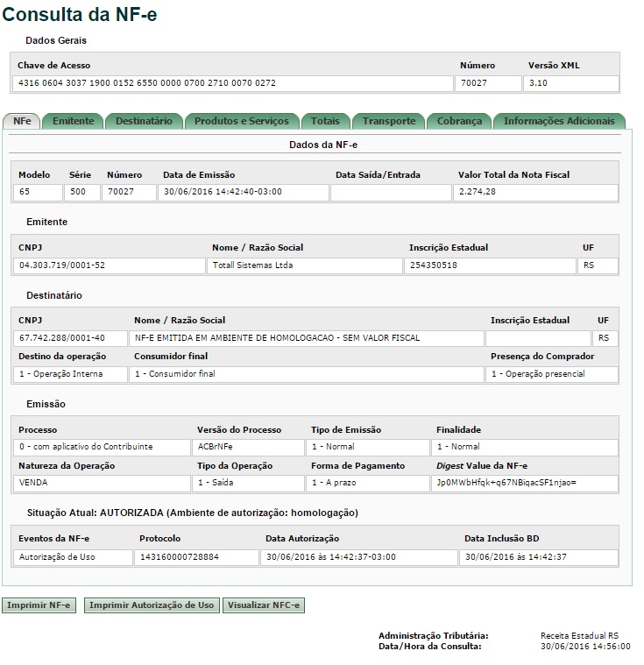Click the 1 - Operação Interna field

(70, 374)
